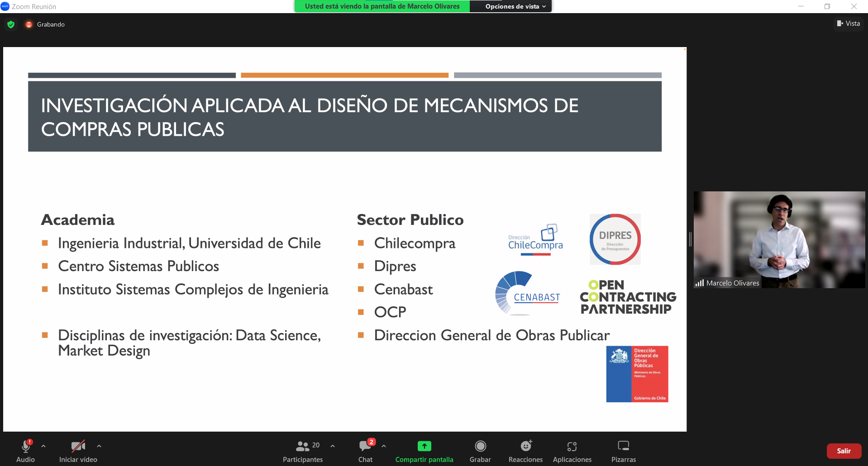This screenshot has height=466, width=868.
Task: Select Marcelo Olivares video thumbnail
Action: coord(779,239)
